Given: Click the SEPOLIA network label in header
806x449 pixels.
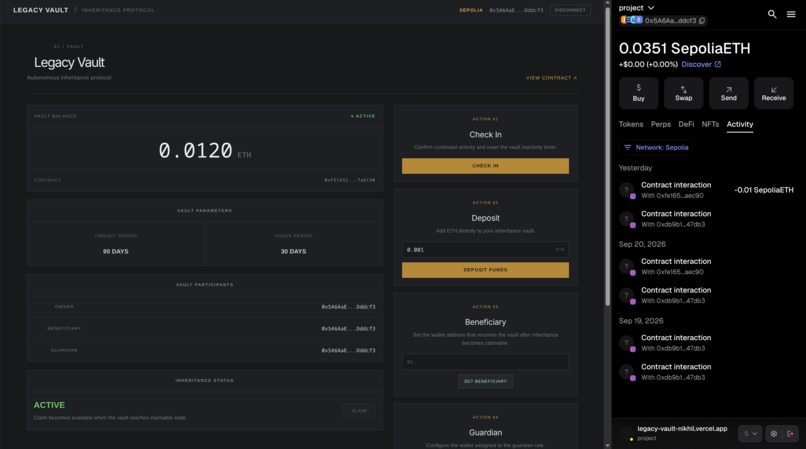Looking at the screenshot, I should tap(471, 10).
